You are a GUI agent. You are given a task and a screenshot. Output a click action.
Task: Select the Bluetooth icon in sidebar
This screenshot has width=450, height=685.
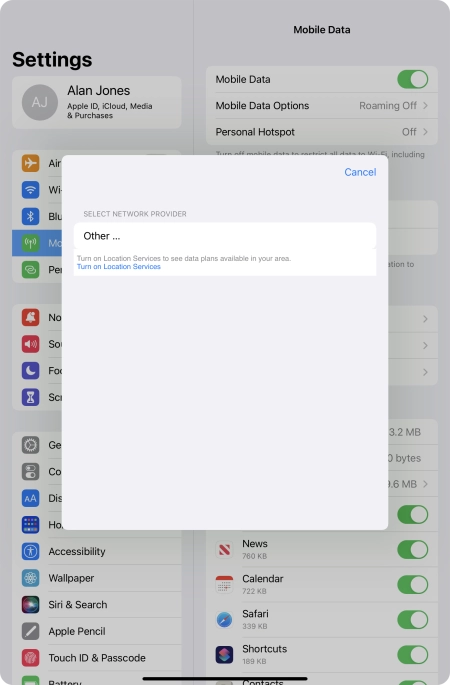[x=31, y=216]
